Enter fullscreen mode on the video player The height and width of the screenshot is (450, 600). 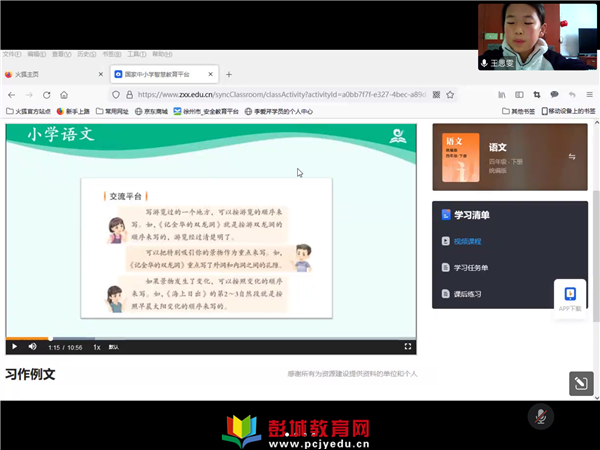pyautogui.click(x=408, y=346)
